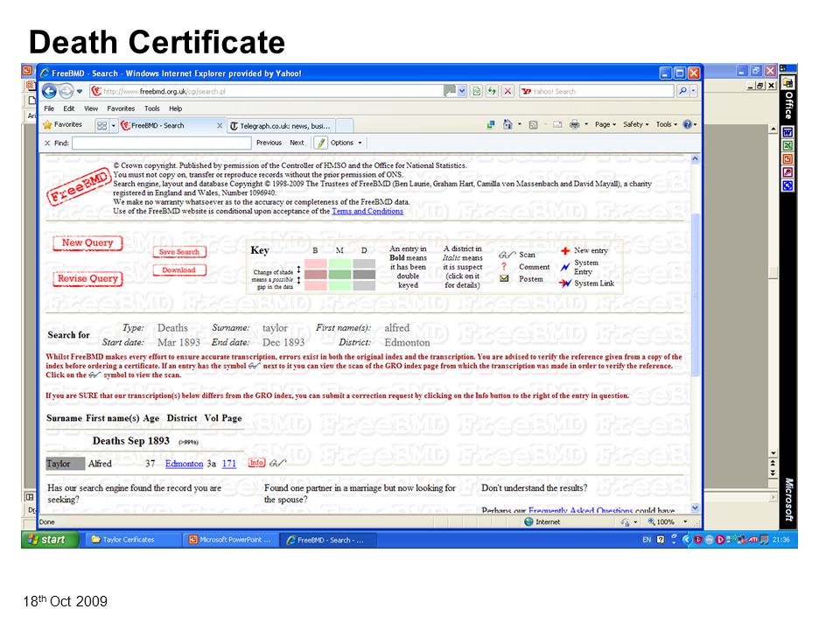Click the red Stop loading X icon
840x630 pixels.
click(507, 92)
